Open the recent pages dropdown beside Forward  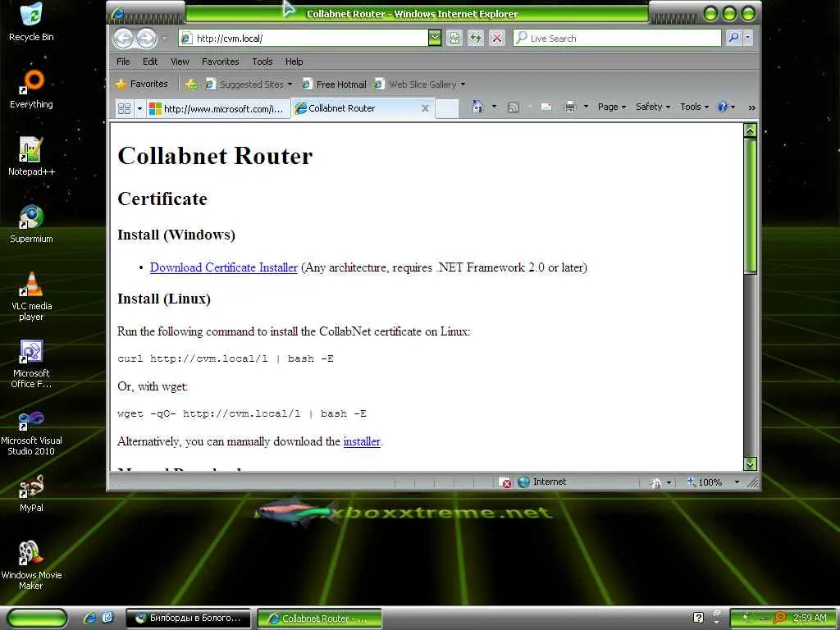(164, 39)
